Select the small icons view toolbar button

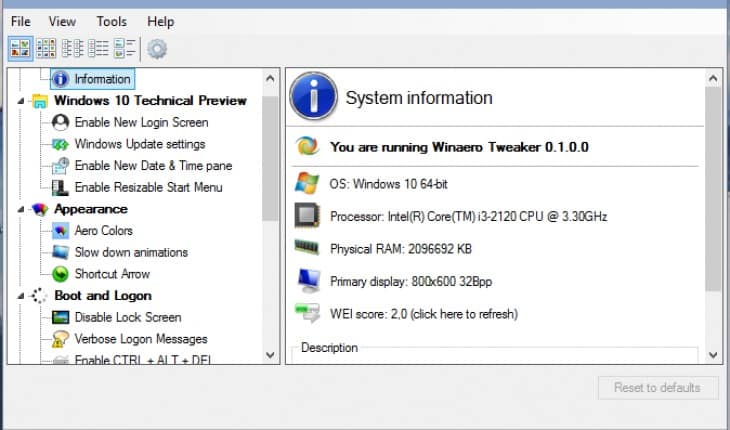[x=47, y=48]
